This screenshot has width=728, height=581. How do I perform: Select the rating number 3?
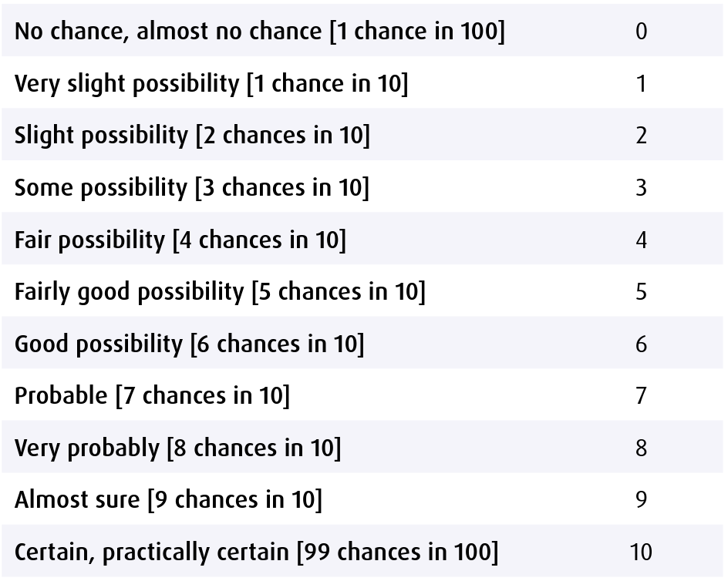click(x=641, y=187)
